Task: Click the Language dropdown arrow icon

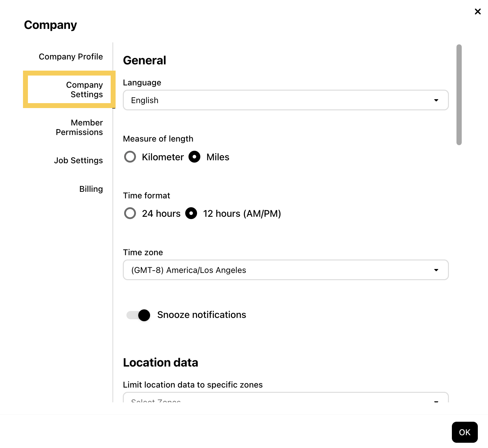Action: pyautogui.click(x=436, y=100)
